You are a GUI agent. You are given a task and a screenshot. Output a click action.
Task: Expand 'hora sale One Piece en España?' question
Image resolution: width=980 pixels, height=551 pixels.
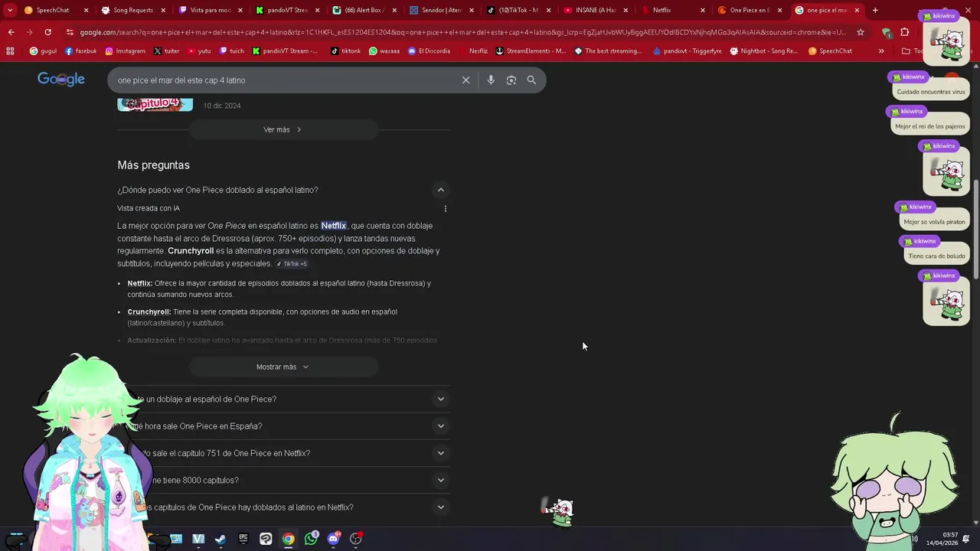coord(440,426)
